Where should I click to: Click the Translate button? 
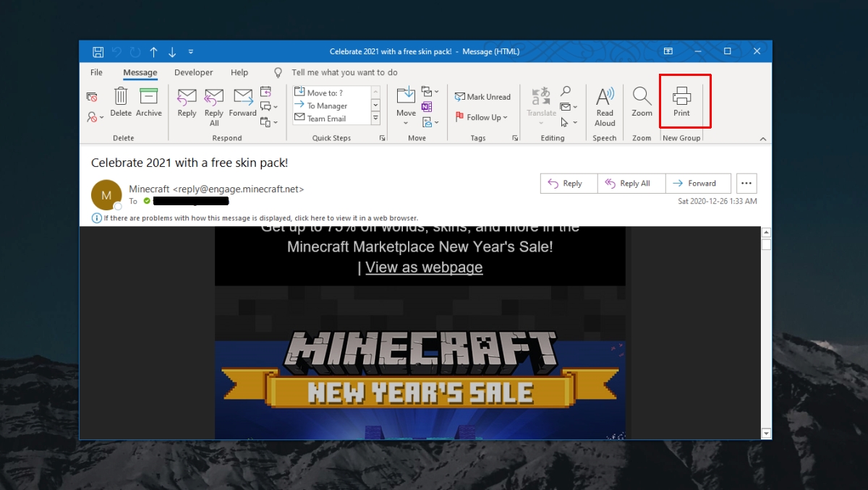tap(542, 106)
